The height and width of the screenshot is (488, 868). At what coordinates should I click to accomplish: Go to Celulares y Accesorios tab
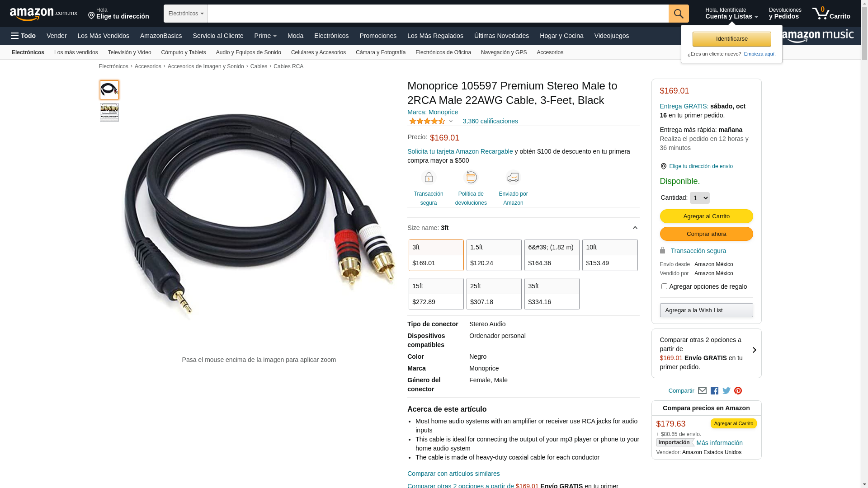(318, 52)
